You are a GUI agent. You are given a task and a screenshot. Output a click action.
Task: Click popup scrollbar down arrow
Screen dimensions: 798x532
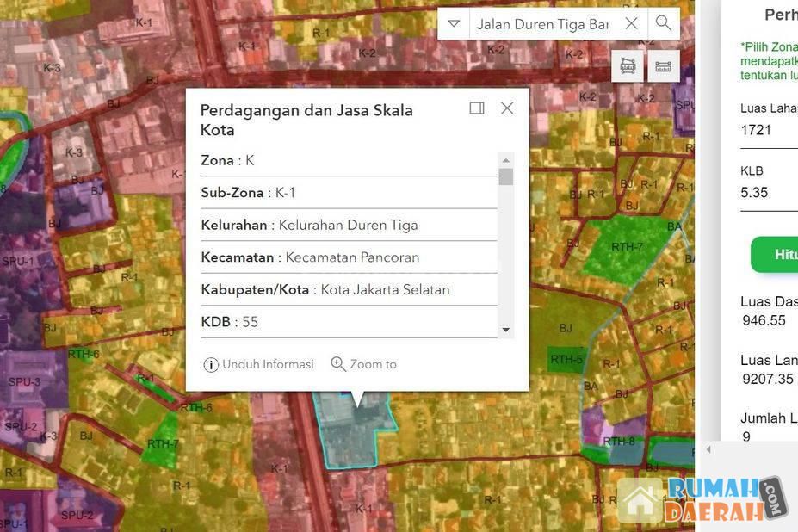(x=506, y=330)
